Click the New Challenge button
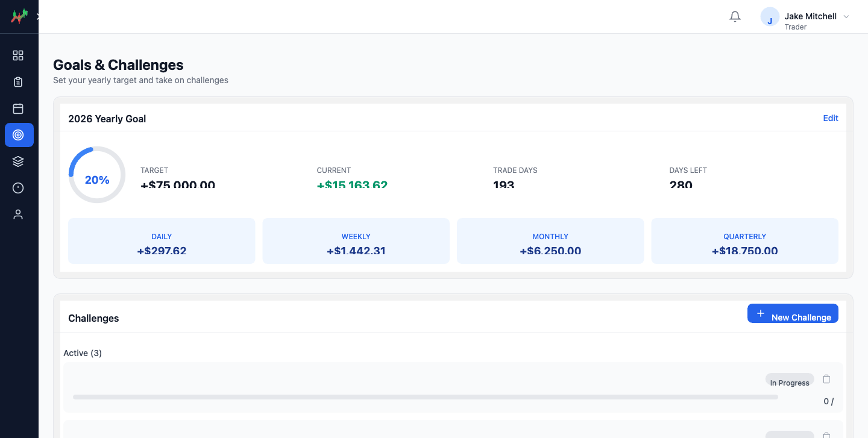The image size is (868, 438). (x=792, y=313)
